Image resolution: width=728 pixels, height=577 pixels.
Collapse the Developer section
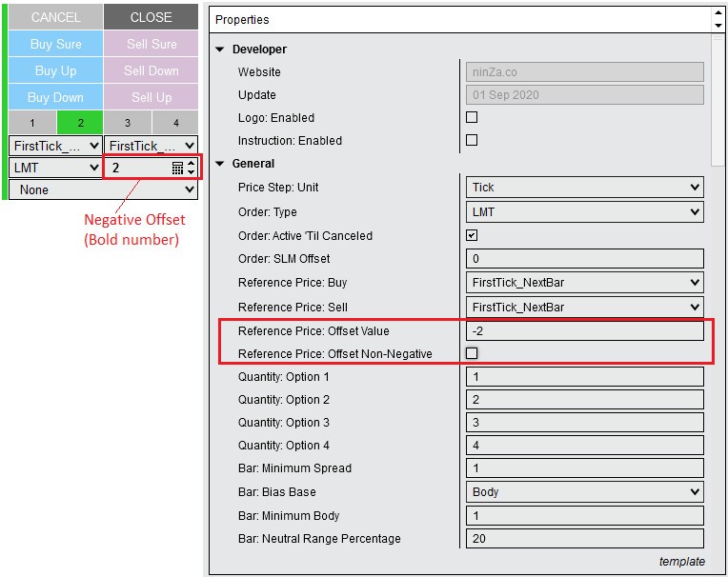(x=221, y=50)
